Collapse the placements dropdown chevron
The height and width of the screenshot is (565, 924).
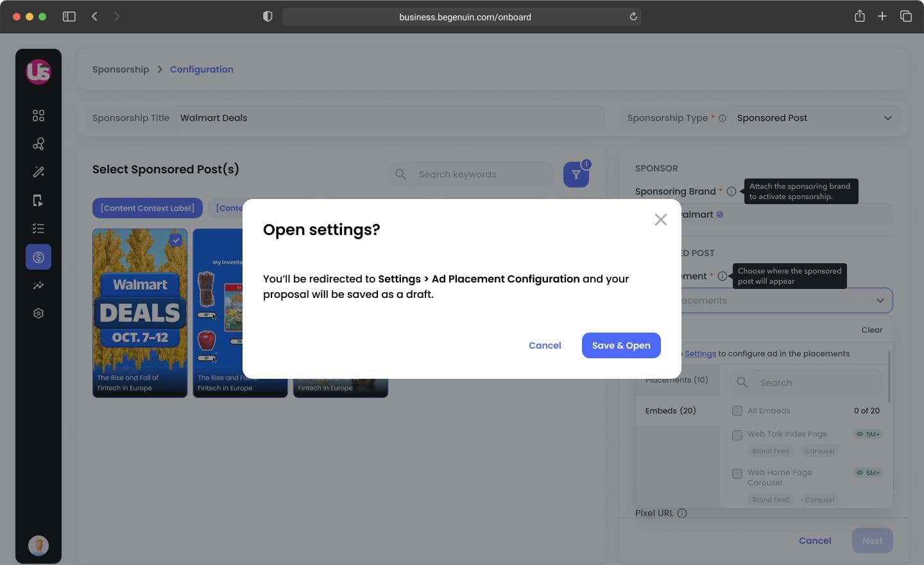coord(880,300)
